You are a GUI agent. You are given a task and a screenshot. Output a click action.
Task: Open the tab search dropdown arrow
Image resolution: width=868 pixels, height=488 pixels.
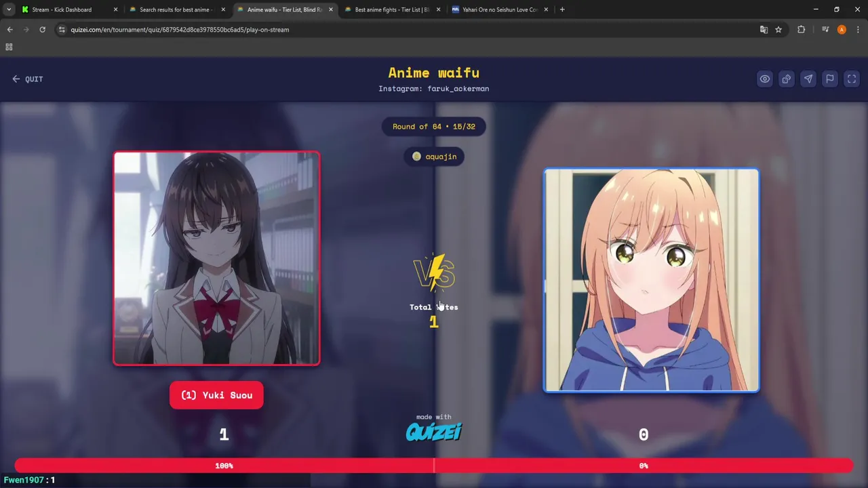point(9,9)
